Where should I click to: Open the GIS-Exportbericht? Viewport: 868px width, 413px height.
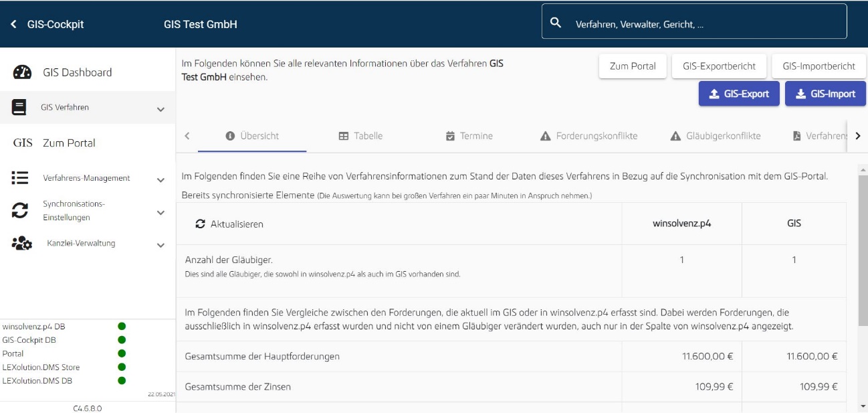tap(719, 66)
